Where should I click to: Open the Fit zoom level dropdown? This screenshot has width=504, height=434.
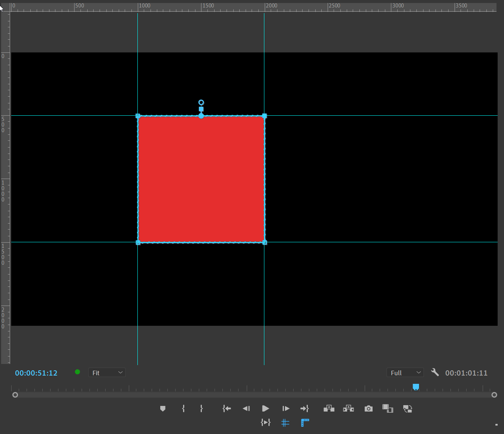click(x=107, y=372)
